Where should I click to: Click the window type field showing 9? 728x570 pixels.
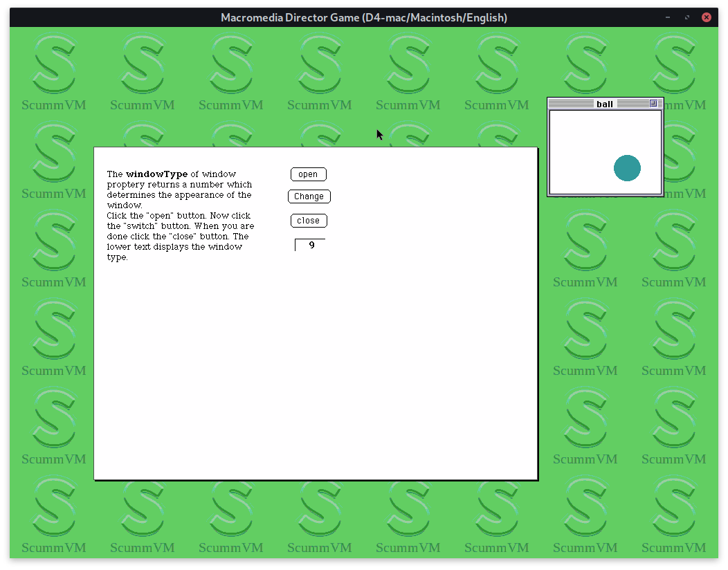click(310, 245)
